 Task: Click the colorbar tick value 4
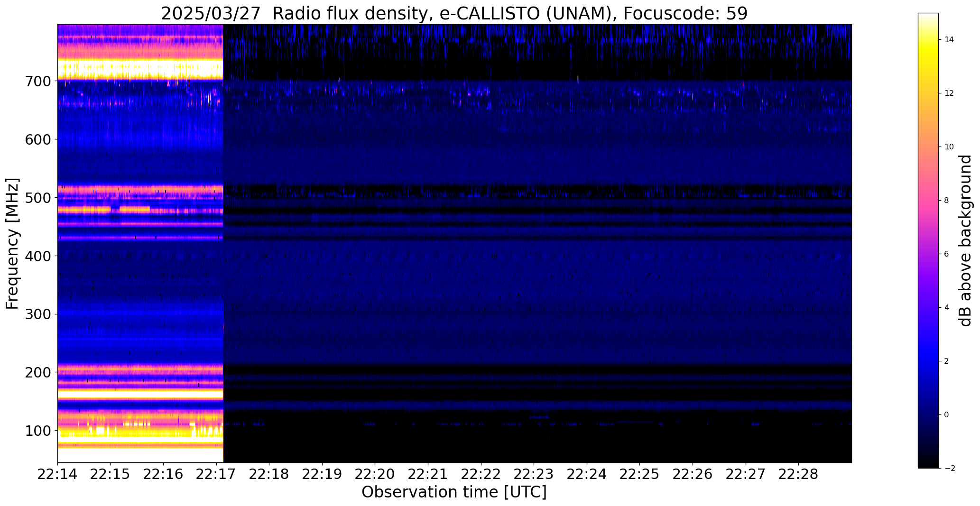947,308
